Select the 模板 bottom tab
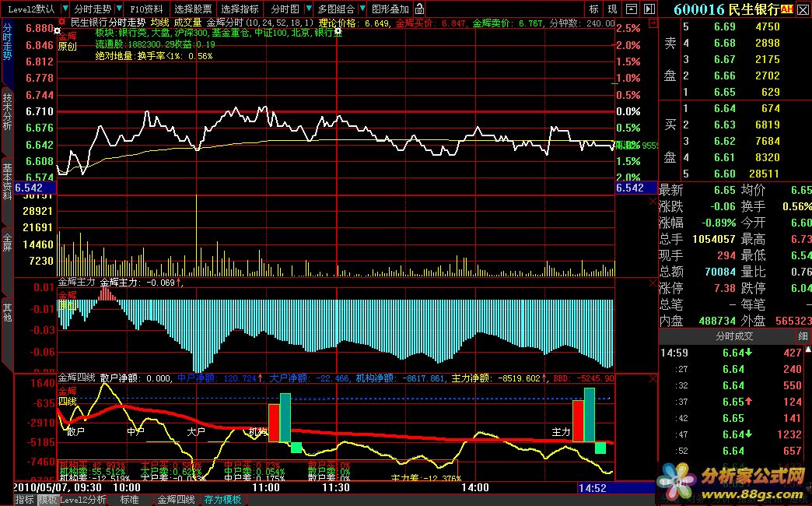 pyautogui.click(x=47, y=500)
